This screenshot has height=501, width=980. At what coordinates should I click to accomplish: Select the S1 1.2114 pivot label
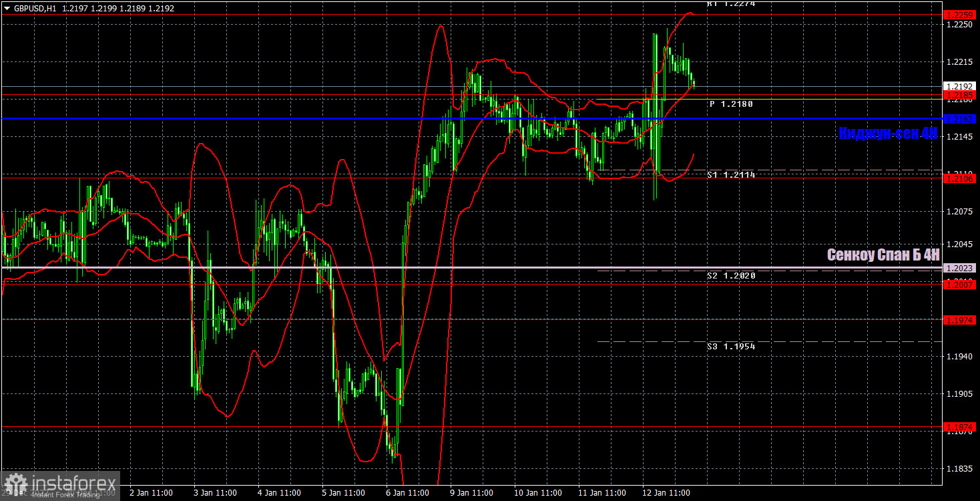coord(731,174)
